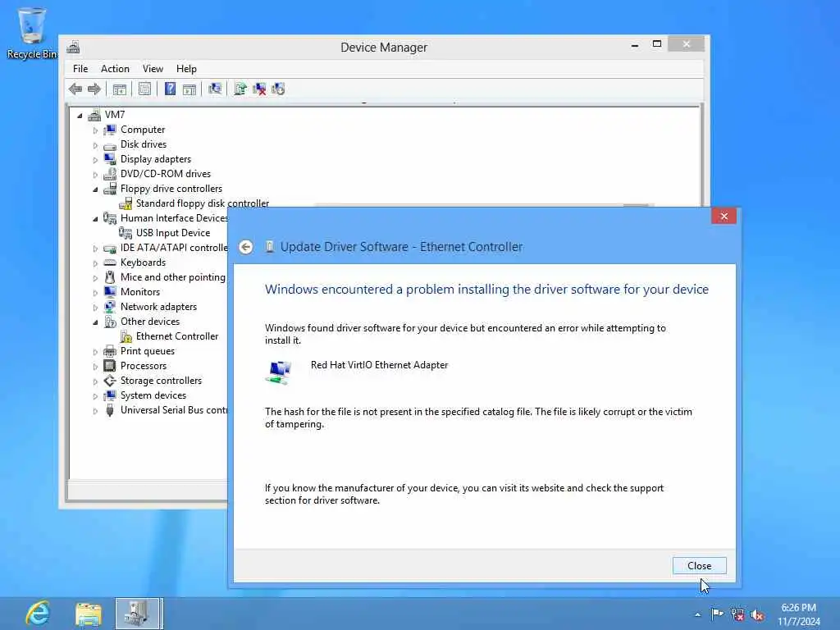Click the 'Red Hat VirtIO Ethernet Adapter' text
The width and height of the screenshot is (840, 630).
(x=379, y=365)
